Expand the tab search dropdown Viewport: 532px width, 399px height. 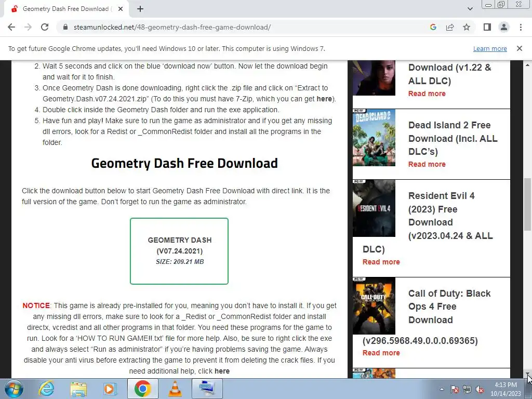tap(470, 9)
